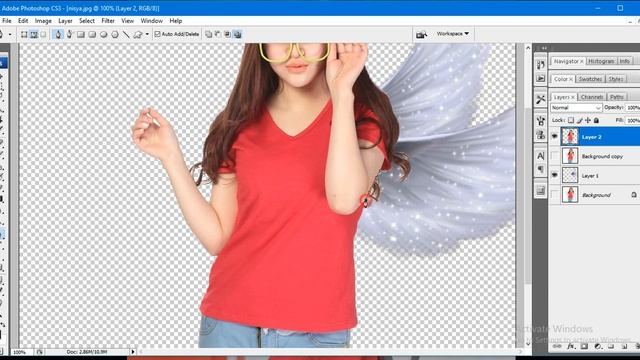
Task: Click Add layer style fx icon
Action: pos(571,347)
